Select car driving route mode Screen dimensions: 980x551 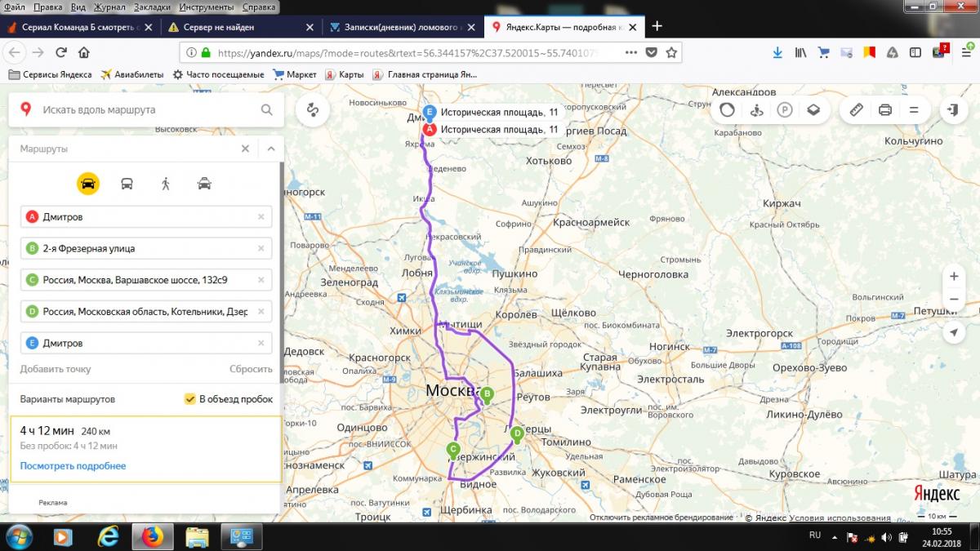(88, 184)
